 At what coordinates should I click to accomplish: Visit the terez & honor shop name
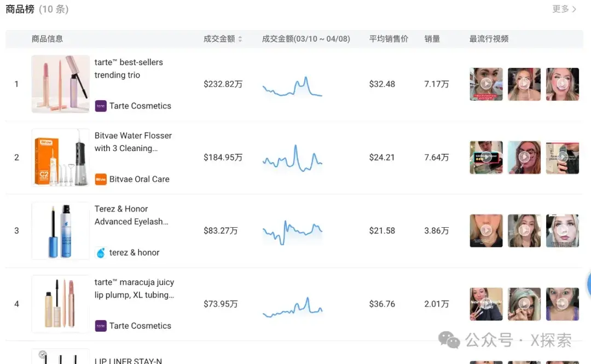coord(134,252)
